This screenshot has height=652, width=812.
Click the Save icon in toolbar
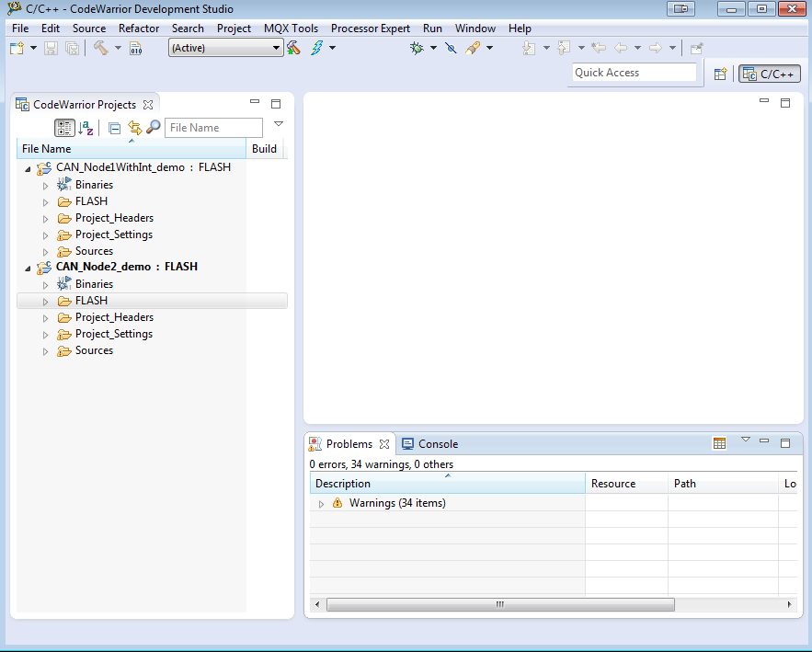(51, 48)
